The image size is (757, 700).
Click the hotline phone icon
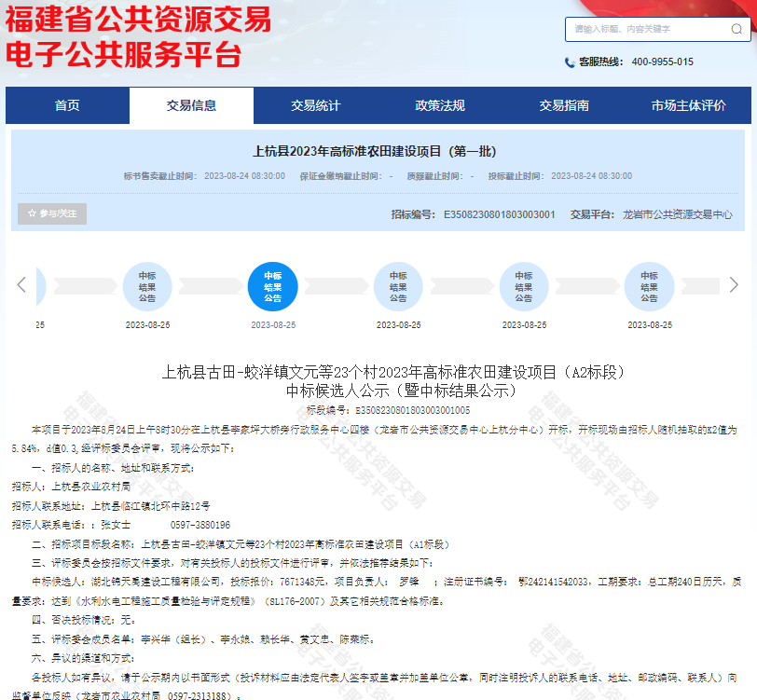(x=570, y=62)
